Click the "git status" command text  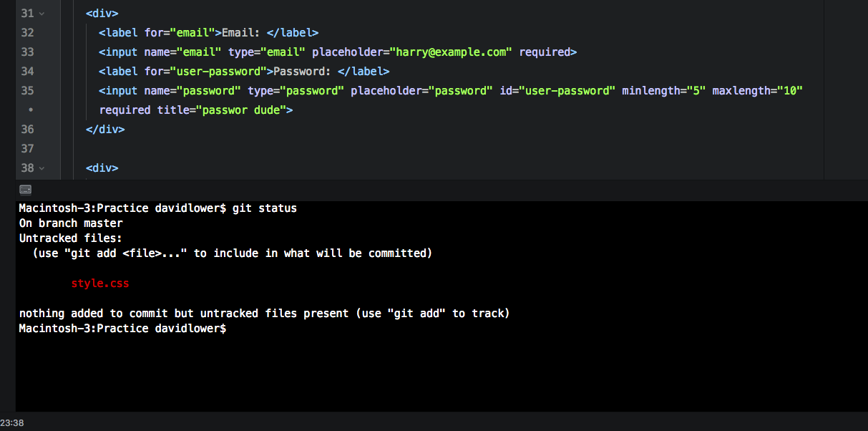coord(264,208)
